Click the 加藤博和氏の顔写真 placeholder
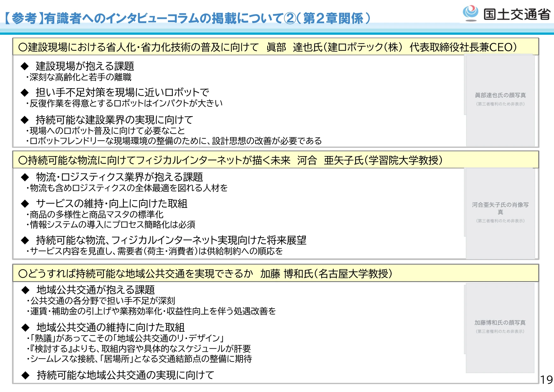This screenshot has width=554, height=392. pos(500,328)
